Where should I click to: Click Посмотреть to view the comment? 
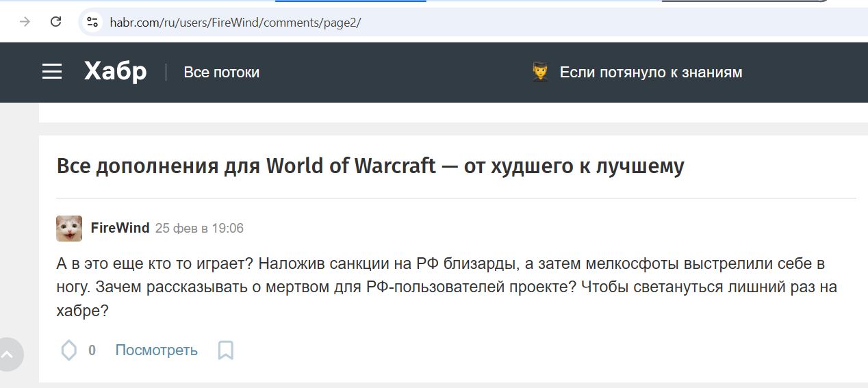click(156, 350)
